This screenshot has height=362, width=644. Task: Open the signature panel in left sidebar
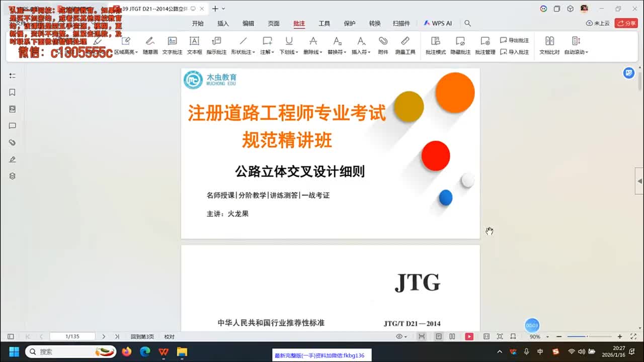pyautogui.click(x=13, y=159)
